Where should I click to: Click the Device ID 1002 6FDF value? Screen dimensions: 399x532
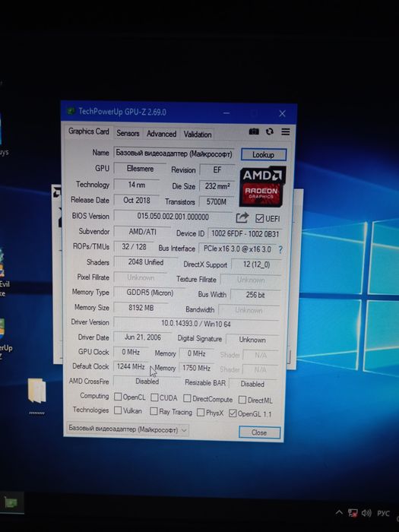tap(245, 234)
